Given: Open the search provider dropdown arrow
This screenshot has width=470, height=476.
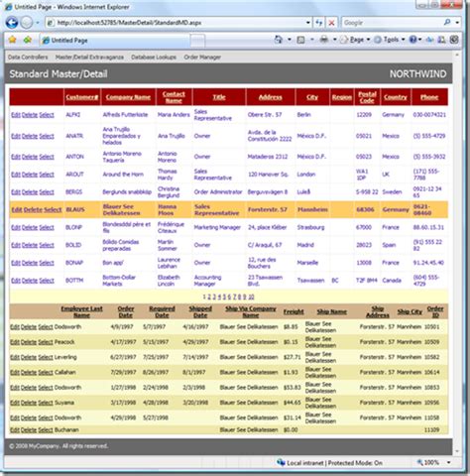Looking at the screenshot, I should click(x=457, y=23).
